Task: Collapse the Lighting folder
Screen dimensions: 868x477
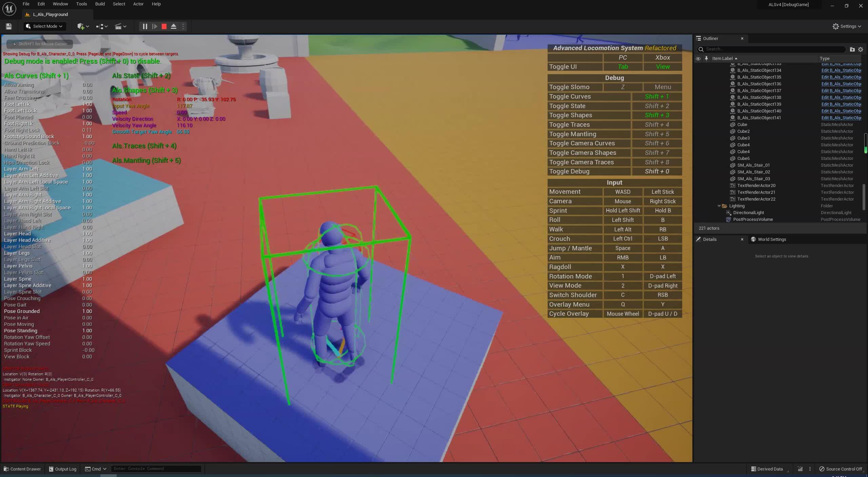Action: tap(719, 206)
